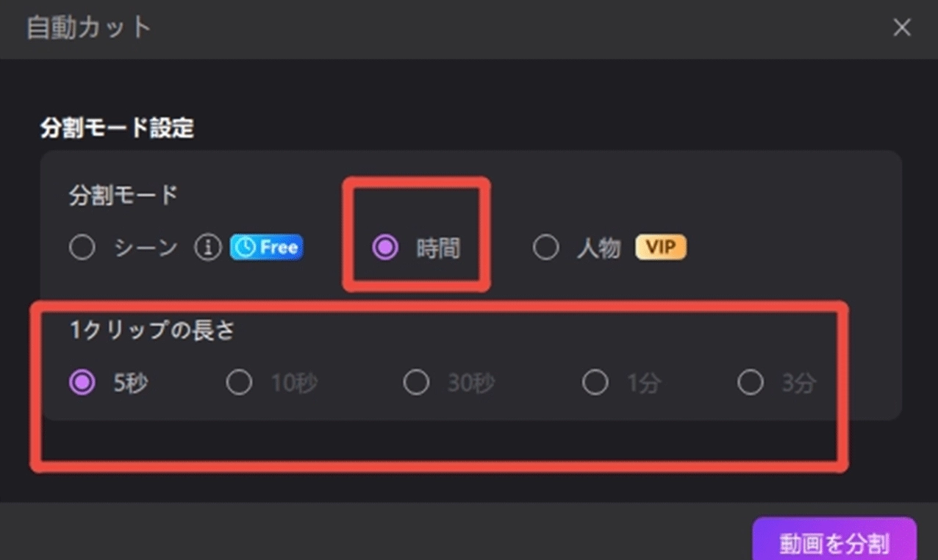Viewport: 938px width, 560px height.
Task: Choose 30秒 as clip length
Action: [417, 382]
